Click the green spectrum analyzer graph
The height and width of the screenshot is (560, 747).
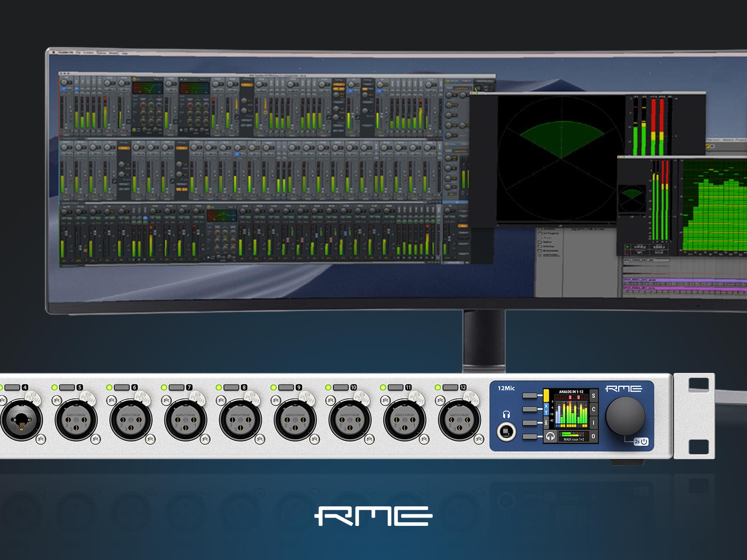click(x=715, y=206)
